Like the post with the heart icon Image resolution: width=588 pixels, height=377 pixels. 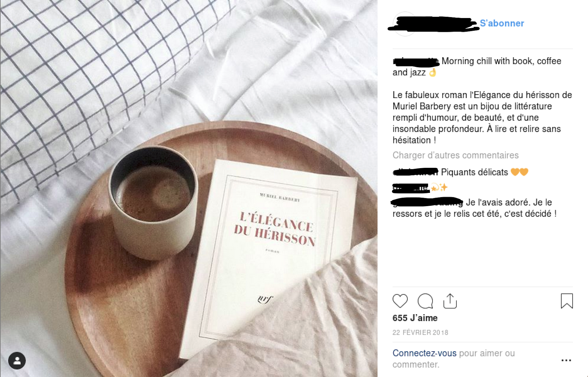400,301
